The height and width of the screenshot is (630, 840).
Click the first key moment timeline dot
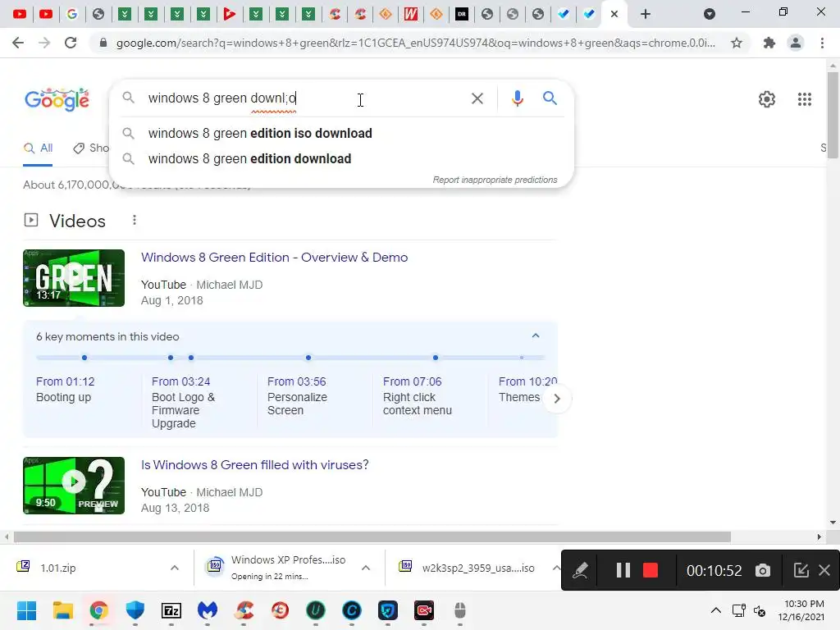click(x=84, y=358)
